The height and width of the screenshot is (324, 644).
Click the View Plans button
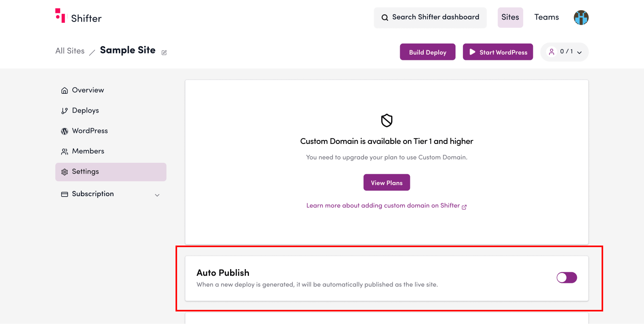tap(387, 182)
